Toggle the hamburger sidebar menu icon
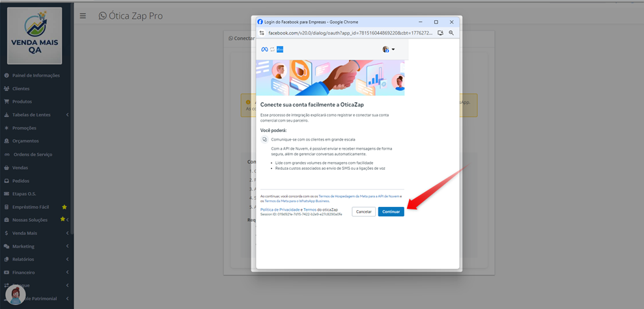 (83, 16)
